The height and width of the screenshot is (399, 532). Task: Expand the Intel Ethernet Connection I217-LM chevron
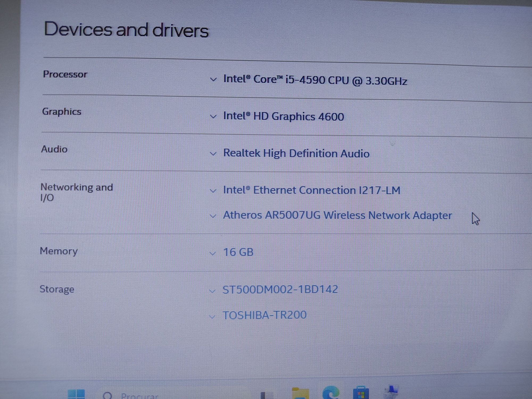click(x=213, y=191)
